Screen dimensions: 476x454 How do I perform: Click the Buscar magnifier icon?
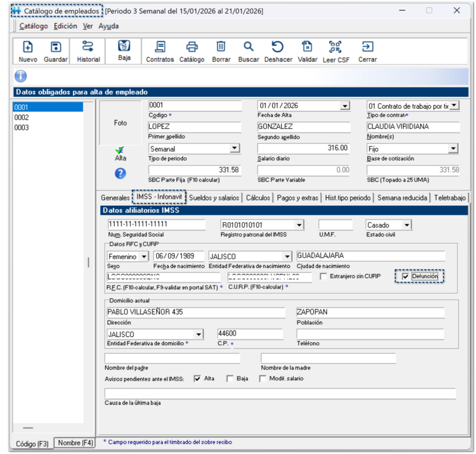click(248, 48)
